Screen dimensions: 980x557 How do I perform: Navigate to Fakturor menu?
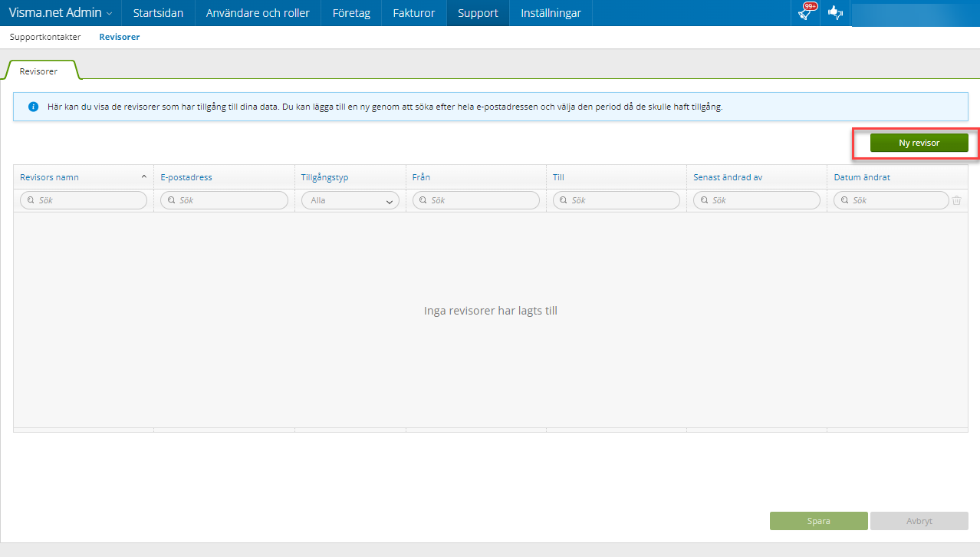point(413,13)
